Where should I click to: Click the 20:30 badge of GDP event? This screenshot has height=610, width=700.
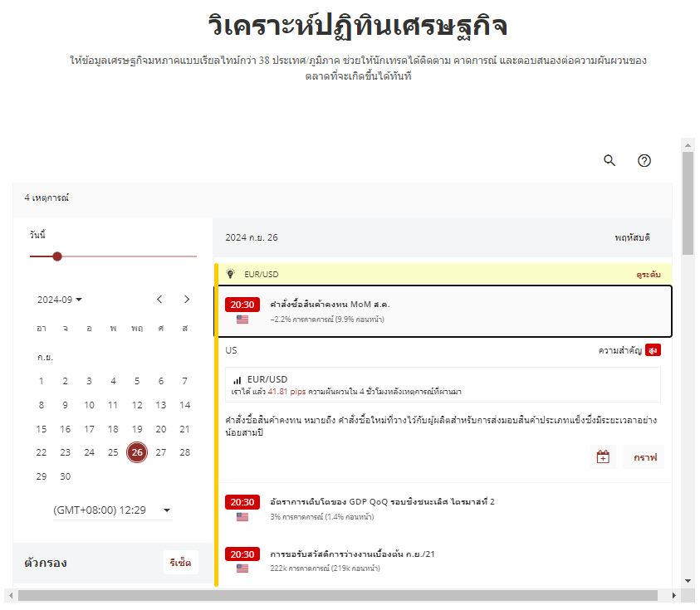242,502
